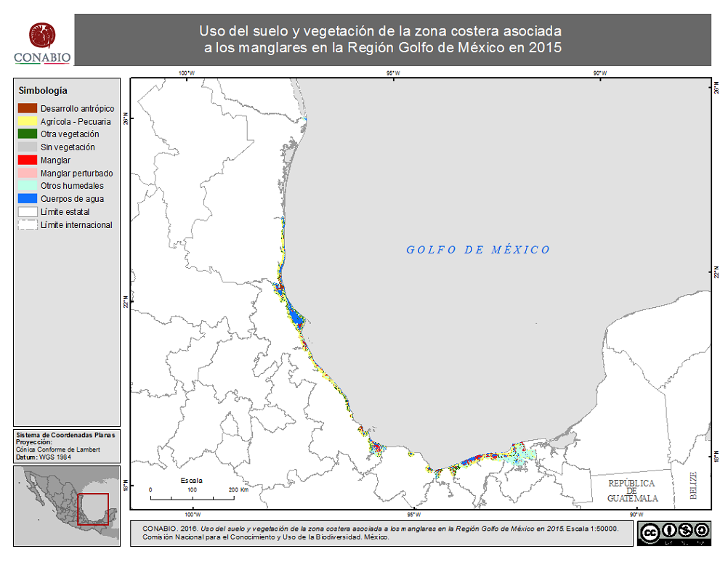
Task: Select the Desarrollo antrópico color swatch
Action: point(28,108)
